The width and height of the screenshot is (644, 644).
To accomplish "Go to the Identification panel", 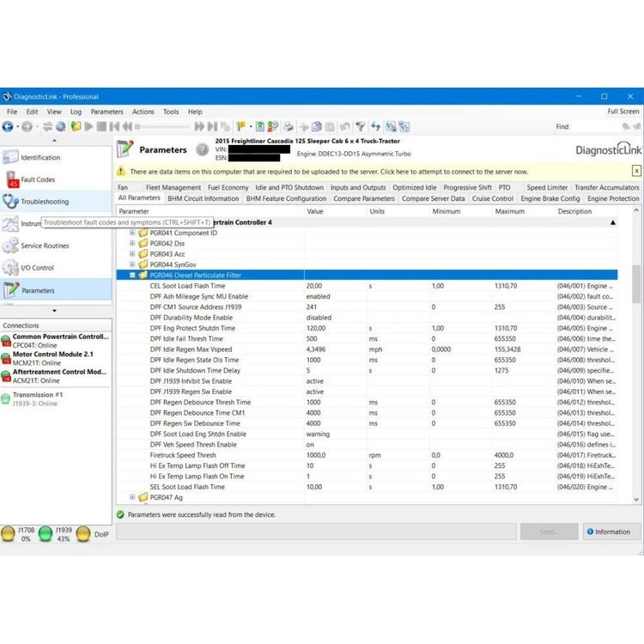I will [x=40, y=157].
